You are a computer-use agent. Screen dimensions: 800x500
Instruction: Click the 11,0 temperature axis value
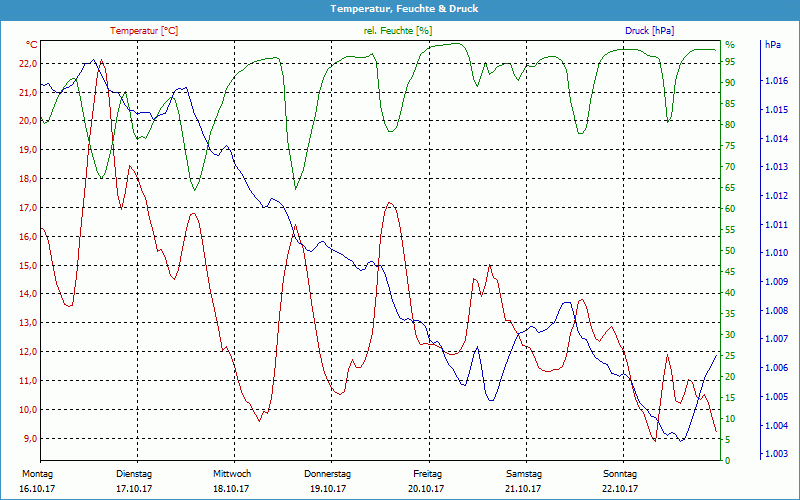pos(28,381)
